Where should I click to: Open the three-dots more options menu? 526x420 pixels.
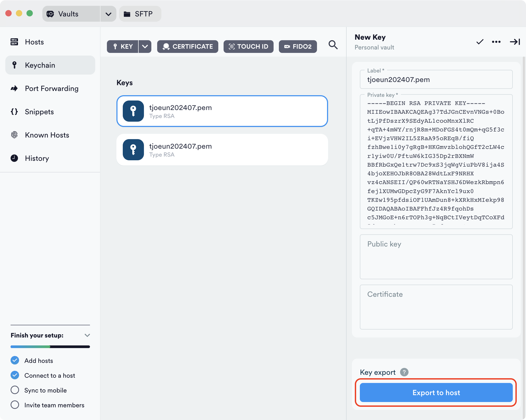pyautogui.click(x=496, y=42)
